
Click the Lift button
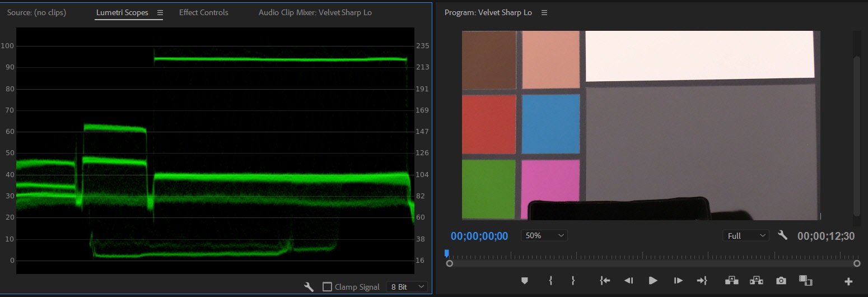click(731, 281)
